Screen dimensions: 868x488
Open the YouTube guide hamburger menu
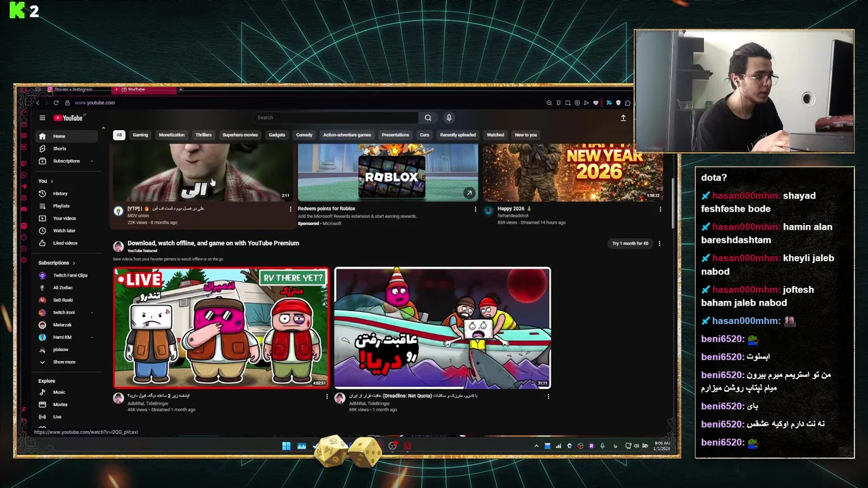pyautogui.click(x=42, y=118)
